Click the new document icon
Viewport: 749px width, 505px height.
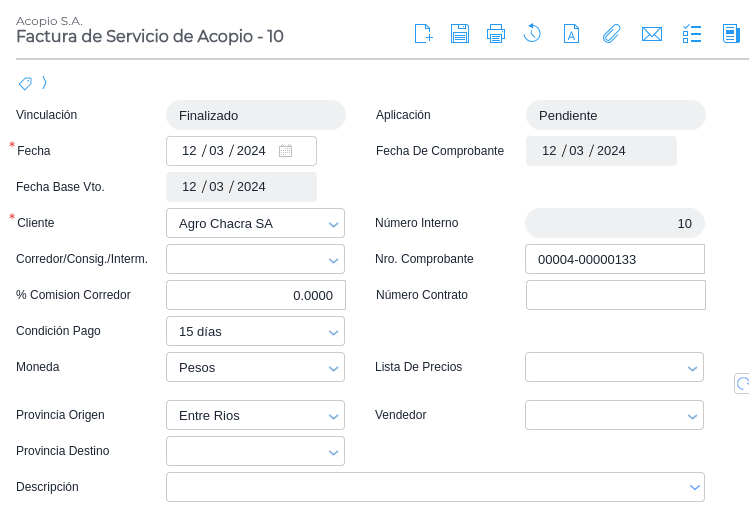423,34
